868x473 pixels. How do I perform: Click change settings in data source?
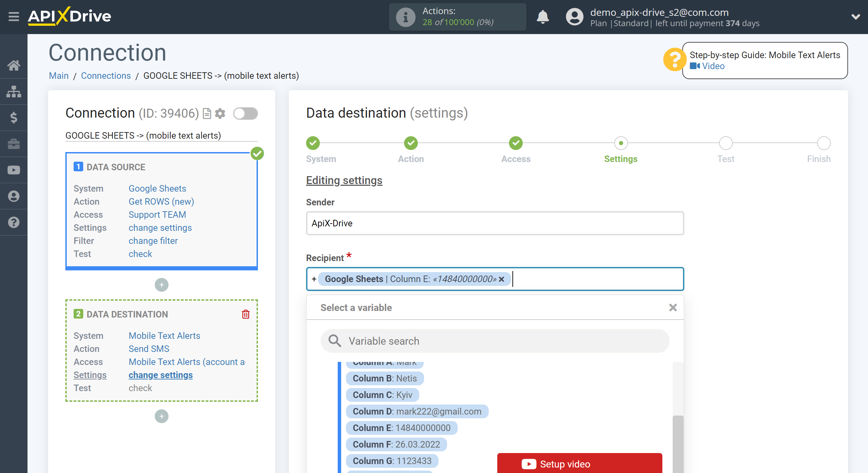[160, 228]
